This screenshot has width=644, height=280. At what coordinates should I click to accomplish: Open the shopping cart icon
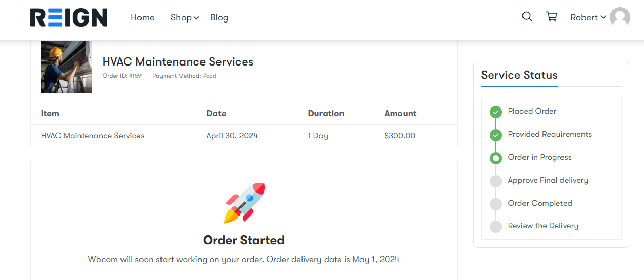(552, 17)
